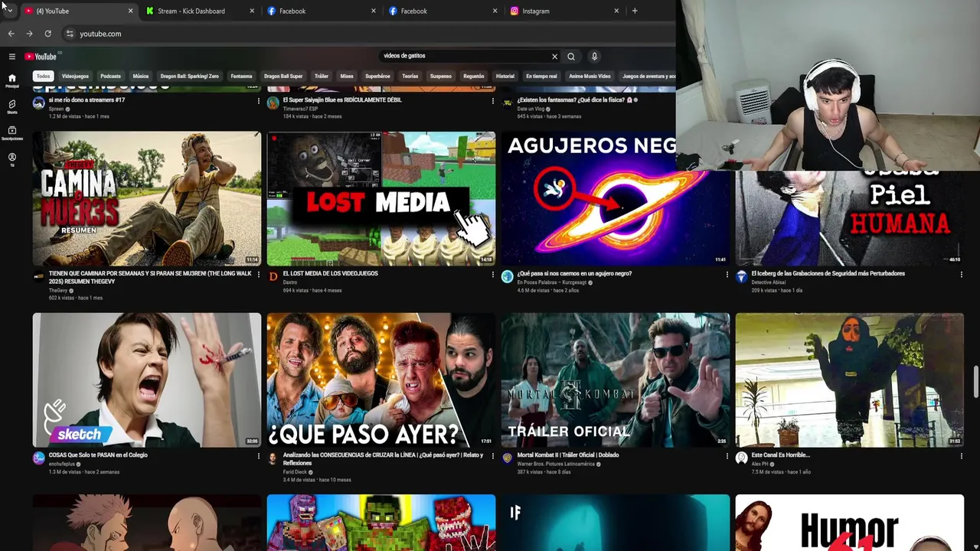Screen dimensions: 980x551
Task: Click the Humor thumbnail with Jesus image
Action: 850,523
